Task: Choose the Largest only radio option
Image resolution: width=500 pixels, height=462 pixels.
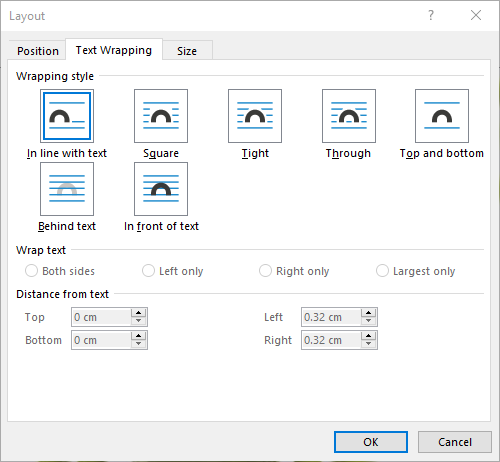Action: [x=382, y=271]
